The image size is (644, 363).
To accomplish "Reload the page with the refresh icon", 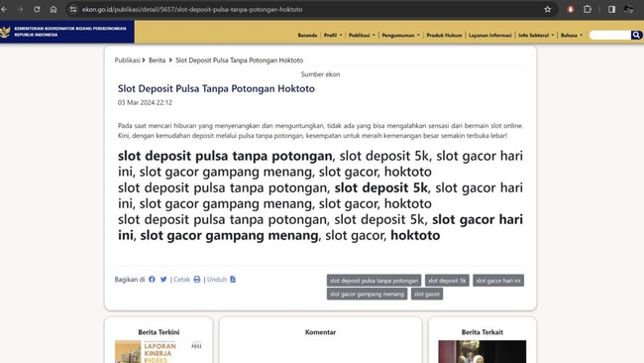I will click(37, 9).
